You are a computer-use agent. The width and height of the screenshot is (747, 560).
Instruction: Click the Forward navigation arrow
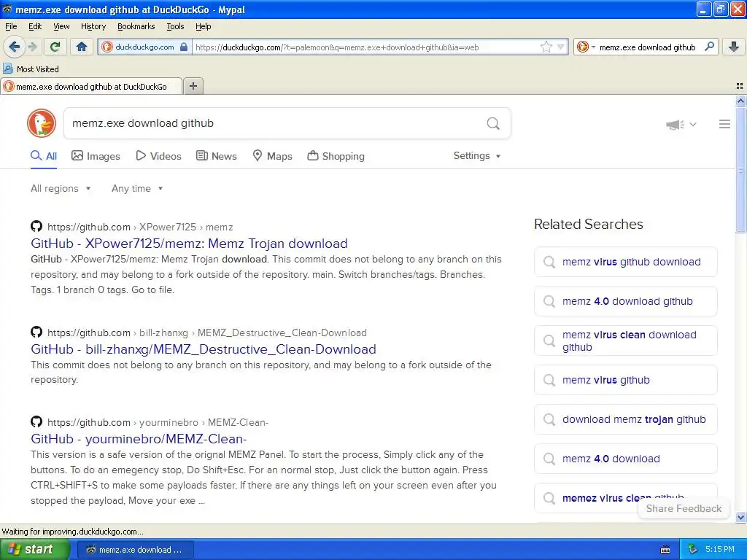pyautogui.click(x=32, y=47)
